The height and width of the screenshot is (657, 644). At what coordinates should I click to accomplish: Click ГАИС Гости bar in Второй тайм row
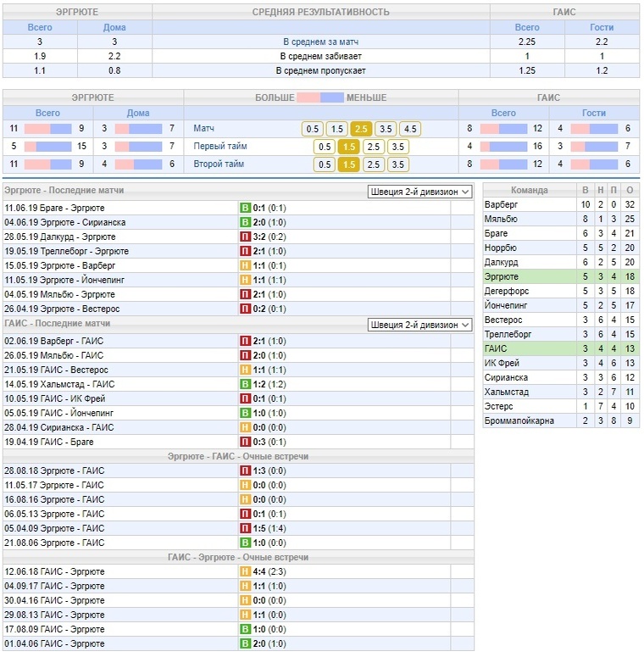click(594, 164)
